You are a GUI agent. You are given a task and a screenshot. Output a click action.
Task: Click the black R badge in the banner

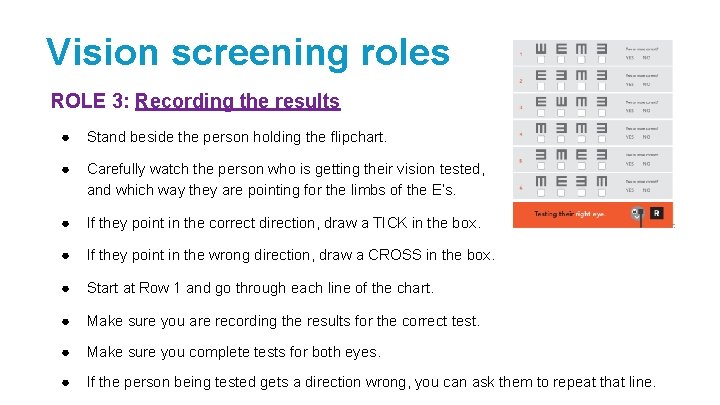click(657, 214)
